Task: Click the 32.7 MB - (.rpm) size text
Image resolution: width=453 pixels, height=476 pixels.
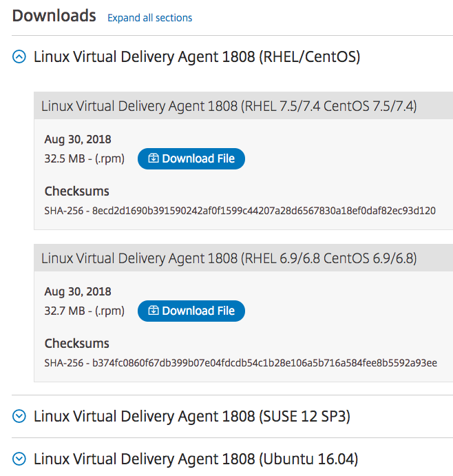Action: click(x=85, y=311)
